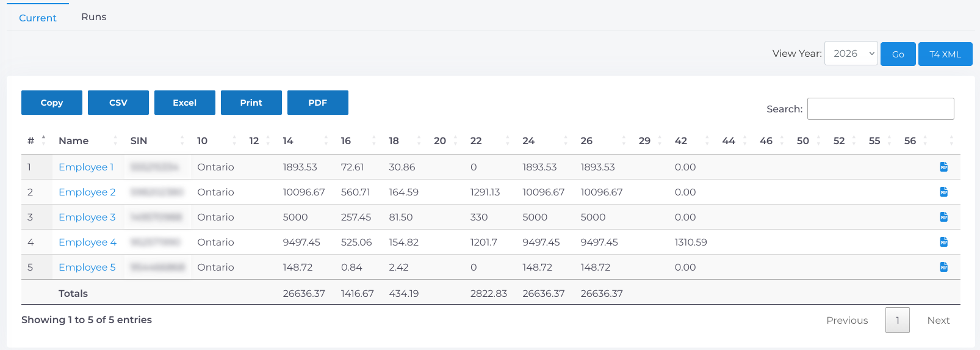Go to the Next page
Image resolution: width=980 pixels, height=350 pixels.
tap(938, 320)
